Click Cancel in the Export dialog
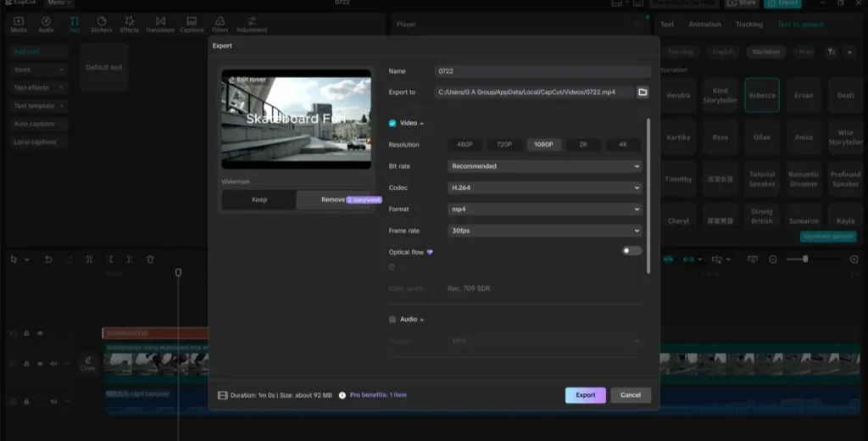The height and width of the screenshot is (441, 868). [x=631, y=395]
